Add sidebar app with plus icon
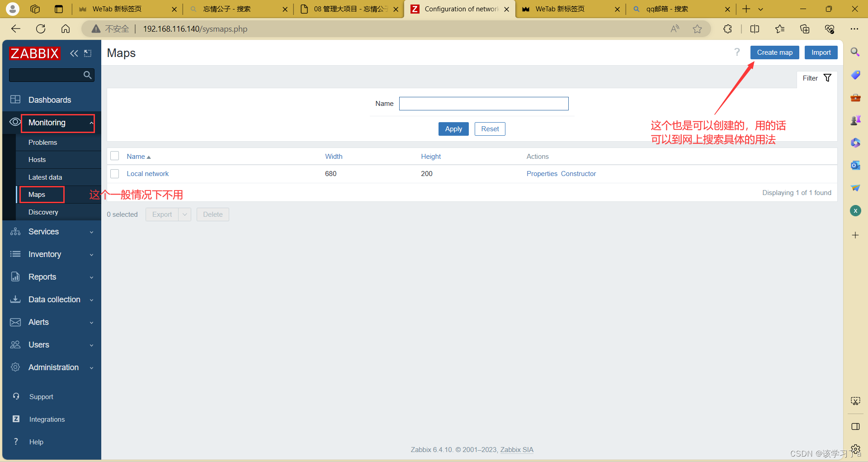The width and height of the screenshot is (868, 462). [x=855, y=235]
